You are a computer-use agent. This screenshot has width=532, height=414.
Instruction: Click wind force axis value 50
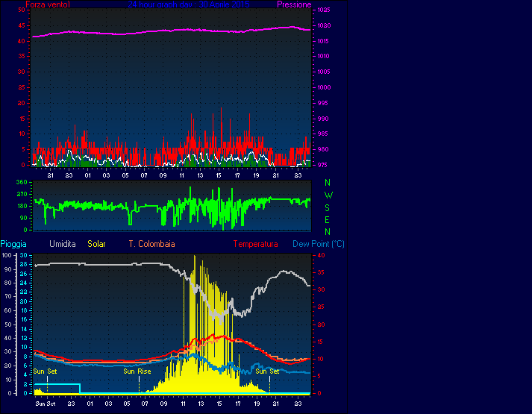[x=22, y=10]
